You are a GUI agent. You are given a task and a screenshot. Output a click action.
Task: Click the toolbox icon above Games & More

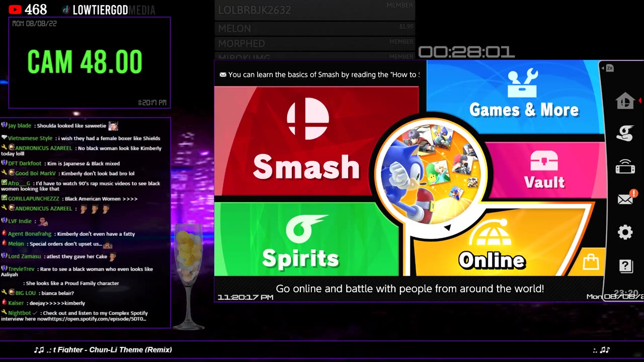point(523,83)
